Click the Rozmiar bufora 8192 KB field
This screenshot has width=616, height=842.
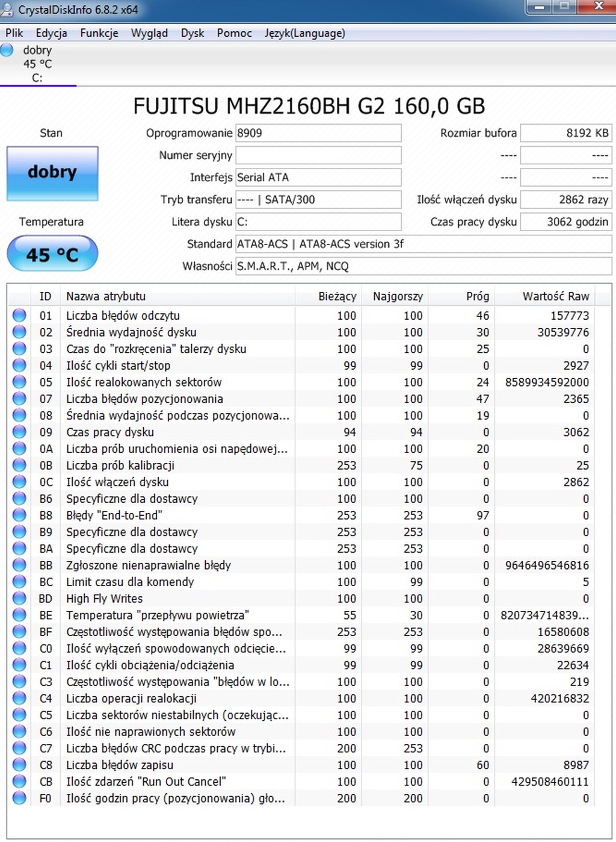tap(566, 133)
